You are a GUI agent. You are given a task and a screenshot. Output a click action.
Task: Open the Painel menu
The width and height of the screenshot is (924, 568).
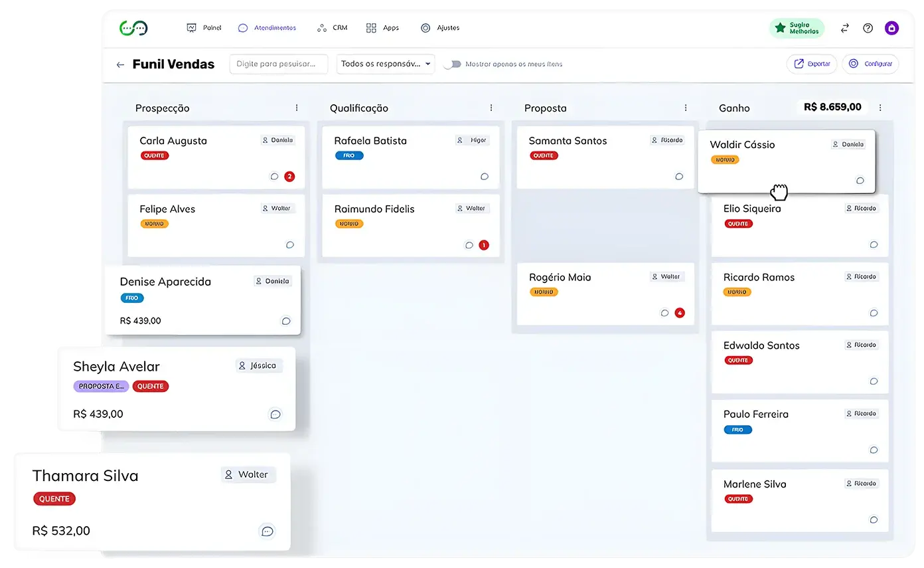[x=204, y=28]
